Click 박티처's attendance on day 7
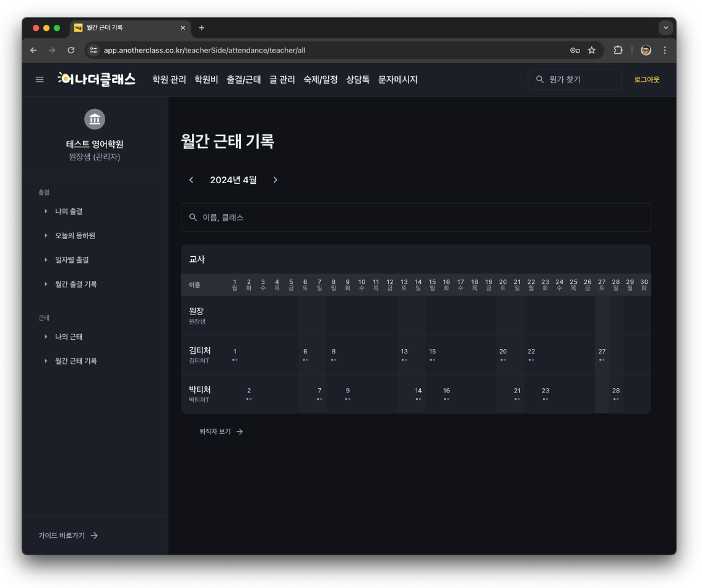Image resolution: width=702 pixels, height=588 pixels. coord(319,394)
